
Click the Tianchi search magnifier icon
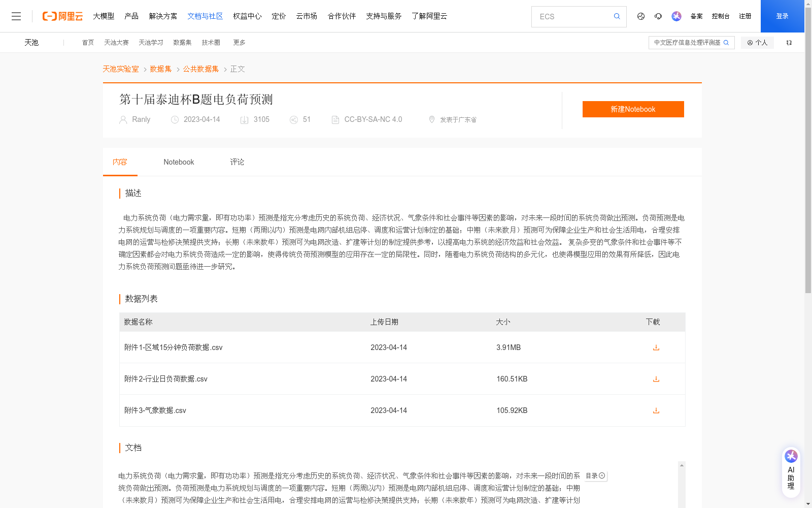tap(726, 43)
